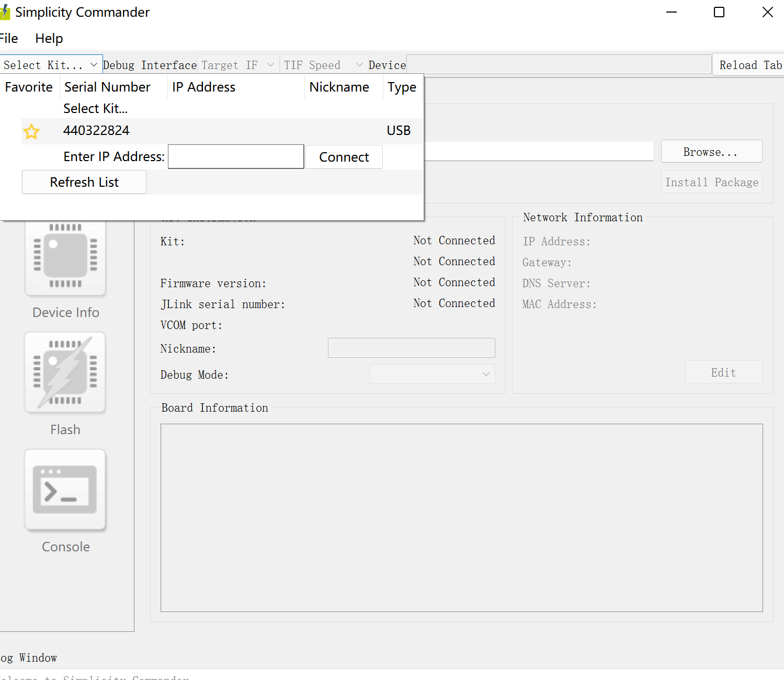
Task: Click the MAC Address label
Action: pyautogui.click(x=559, y=304)
